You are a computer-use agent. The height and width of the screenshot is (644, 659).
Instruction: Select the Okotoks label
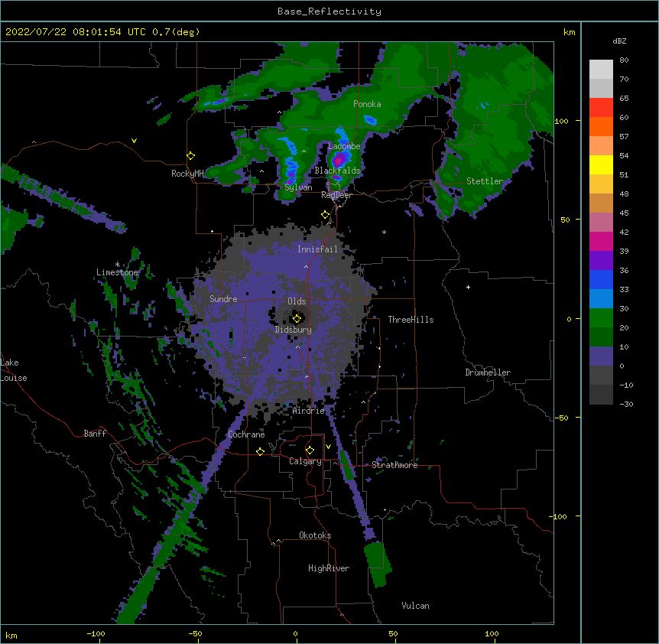click(315, 535)
